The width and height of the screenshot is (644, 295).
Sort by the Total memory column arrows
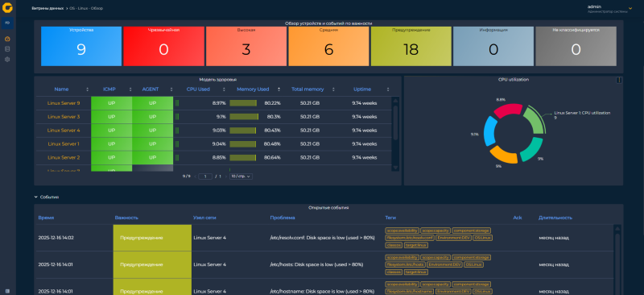coord(333,89)
